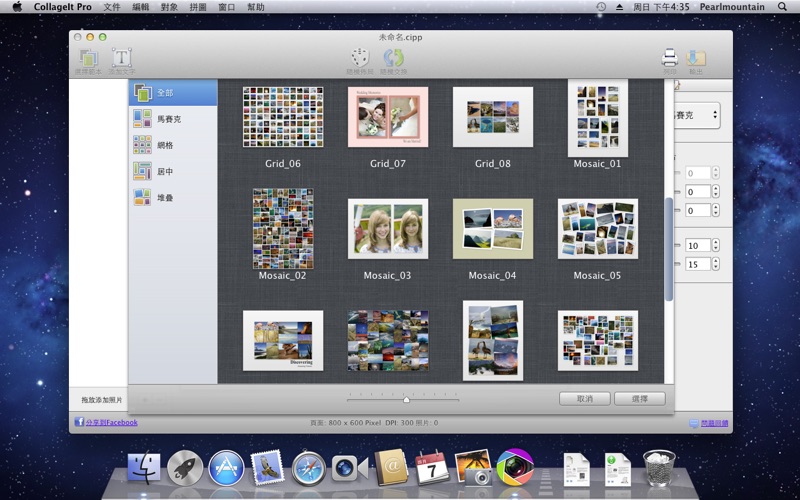Screen dimensions: 800x500
Task: Click the feedback link at bottom right
Action: [x=714, y=423]
